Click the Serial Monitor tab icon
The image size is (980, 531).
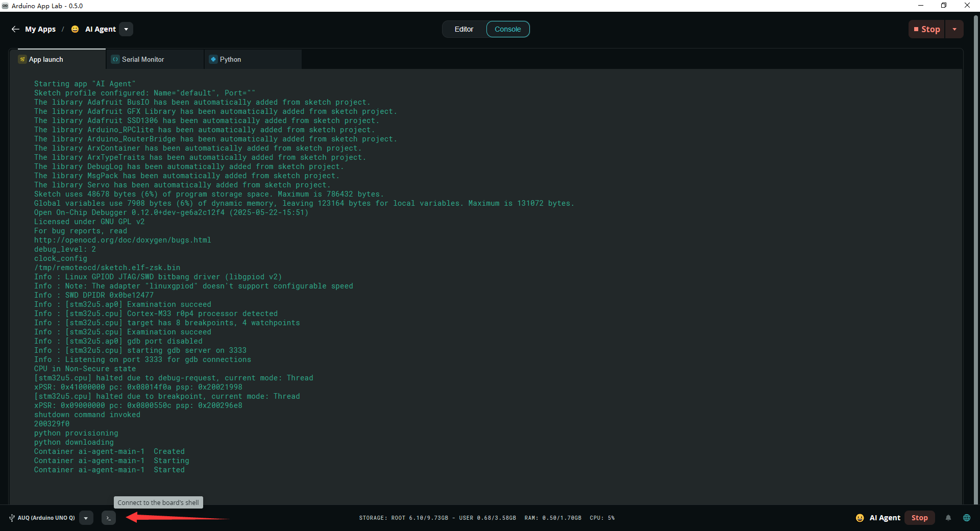[115, 59]
